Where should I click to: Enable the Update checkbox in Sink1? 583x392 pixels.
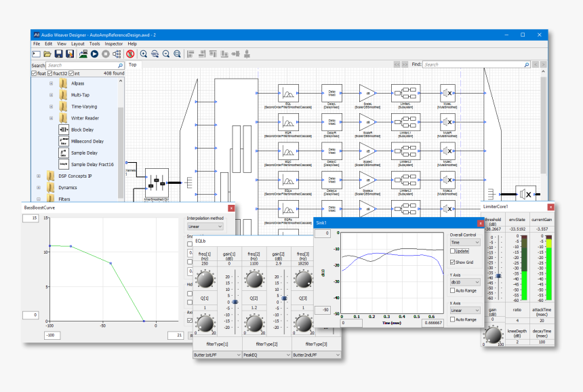point(453,251)
